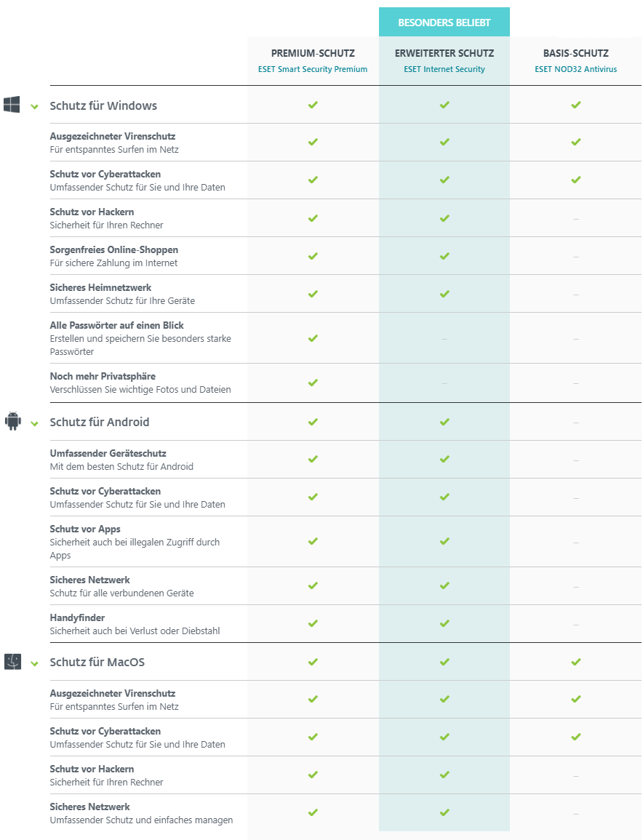Click the macOS Finder icon
The width and height of the screenshot is (643, 840).
coord(13,662)
